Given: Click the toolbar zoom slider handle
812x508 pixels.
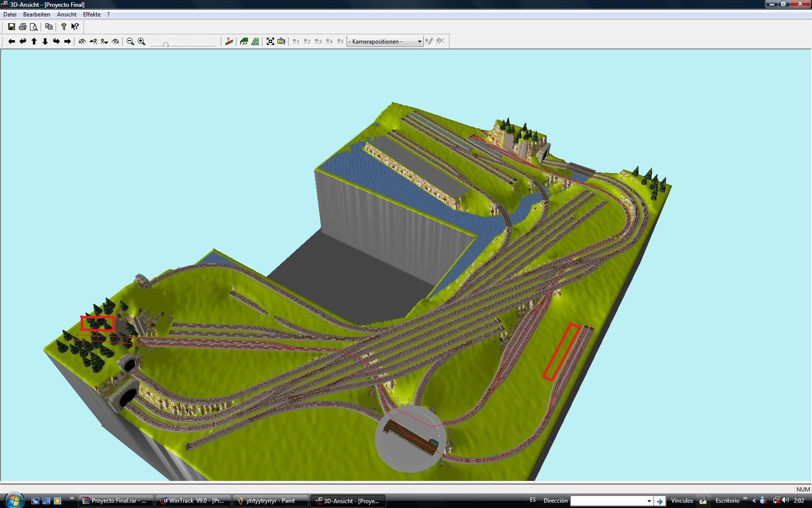Looking at the screenshot, I should tap(166, 44).
